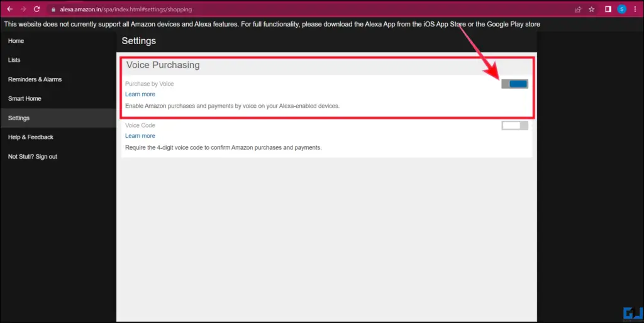The width and height of the screenshot is (644, 323).
Task: Click the padlock site info icon
Action: click(53, 9)
